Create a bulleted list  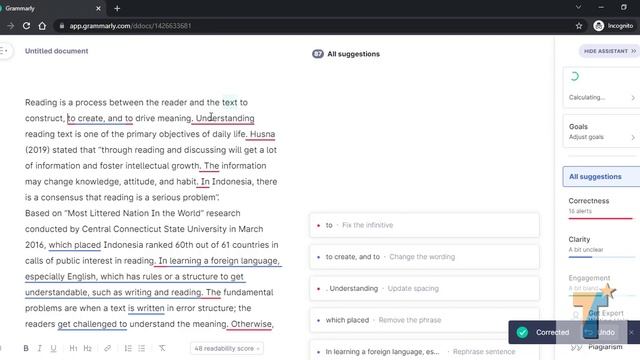(x=142, y=348)
